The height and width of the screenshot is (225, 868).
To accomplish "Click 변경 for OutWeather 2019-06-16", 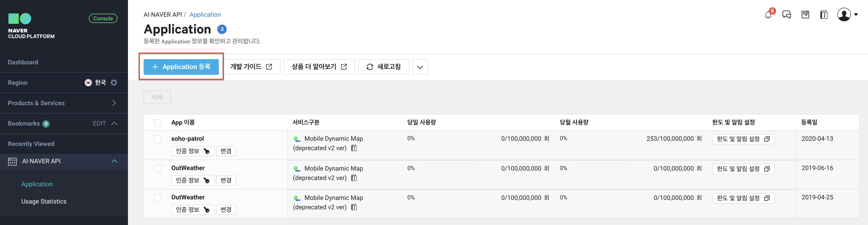I will point(226,181).
